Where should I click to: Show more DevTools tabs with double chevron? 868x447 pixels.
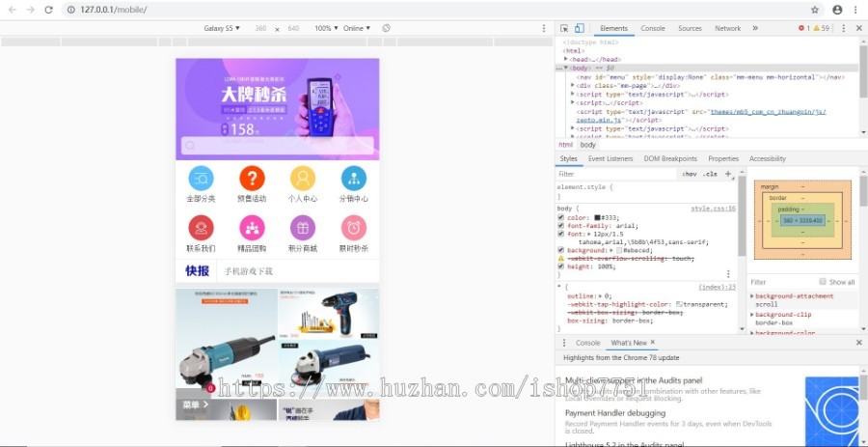[x=755, y=28]
